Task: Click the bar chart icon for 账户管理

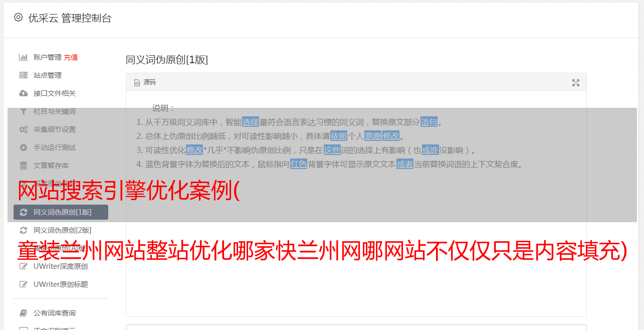Action: point(23,57)
